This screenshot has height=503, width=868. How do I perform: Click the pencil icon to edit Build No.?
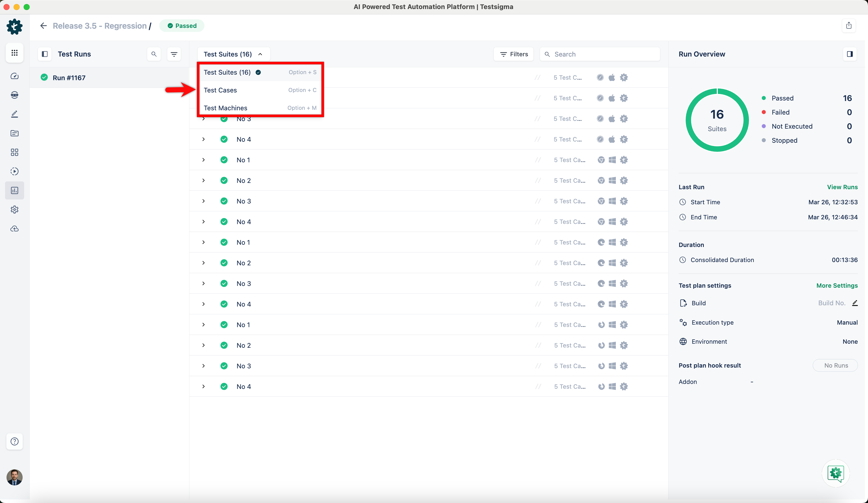click(x=855, y=303)
